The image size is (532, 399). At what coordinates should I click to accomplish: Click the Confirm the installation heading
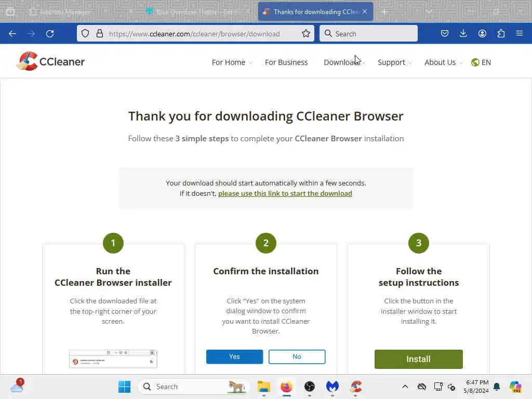(265, 271)
